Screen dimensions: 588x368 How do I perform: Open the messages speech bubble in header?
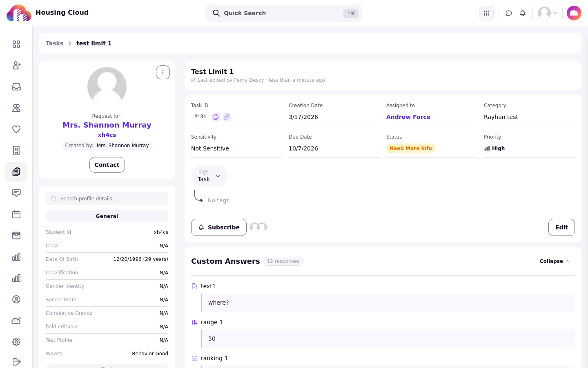[509, 13]
